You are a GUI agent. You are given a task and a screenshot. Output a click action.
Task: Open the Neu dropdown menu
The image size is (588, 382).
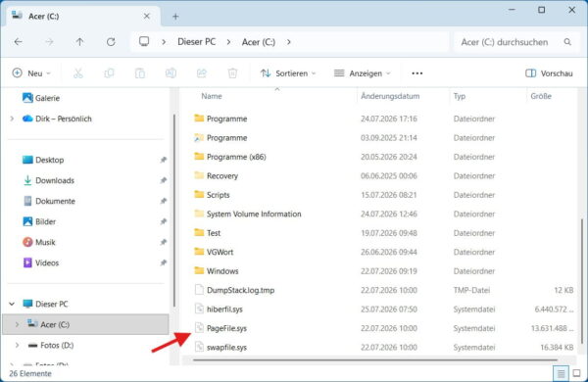[x=31, y=73]
